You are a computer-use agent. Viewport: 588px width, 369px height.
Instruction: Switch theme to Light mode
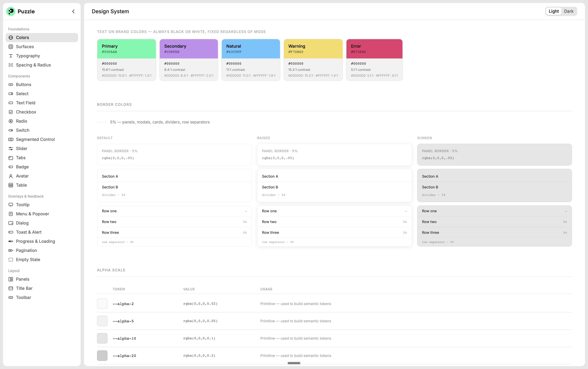554,11
